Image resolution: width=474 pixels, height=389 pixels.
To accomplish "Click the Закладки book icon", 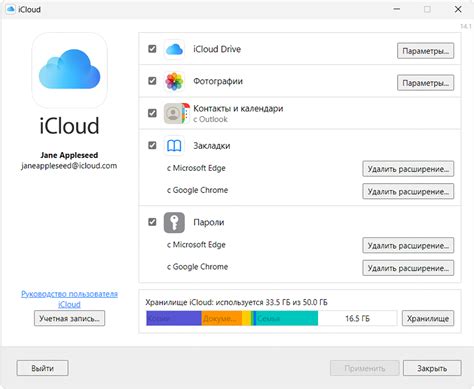I will click(174, 146).
